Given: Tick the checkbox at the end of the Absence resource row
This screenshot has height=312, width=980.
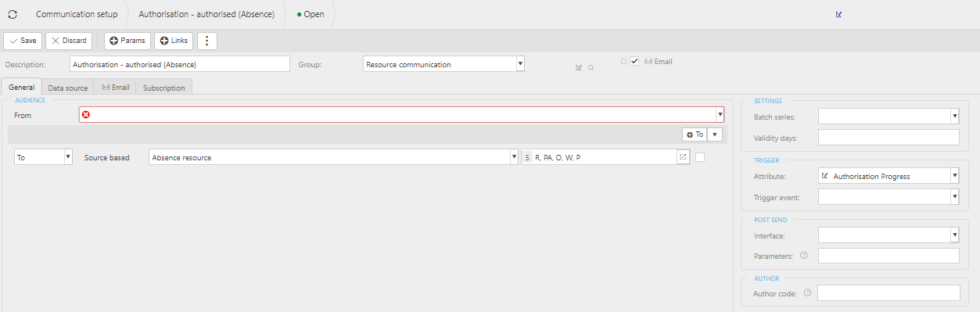Looking at the screenshot, I should 700,157.
